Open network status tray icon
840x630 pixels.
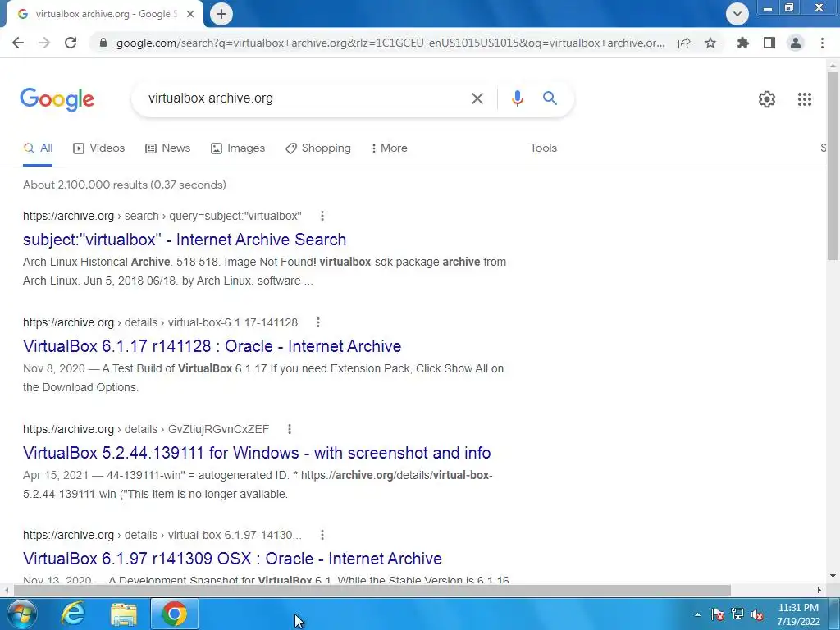(x=737, y=614)
